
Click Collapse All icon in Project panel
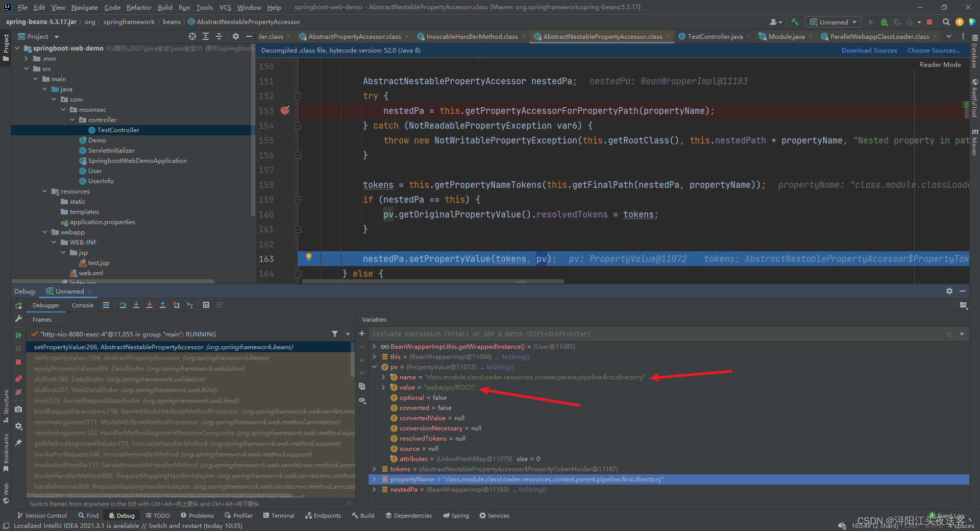(219, 36)
